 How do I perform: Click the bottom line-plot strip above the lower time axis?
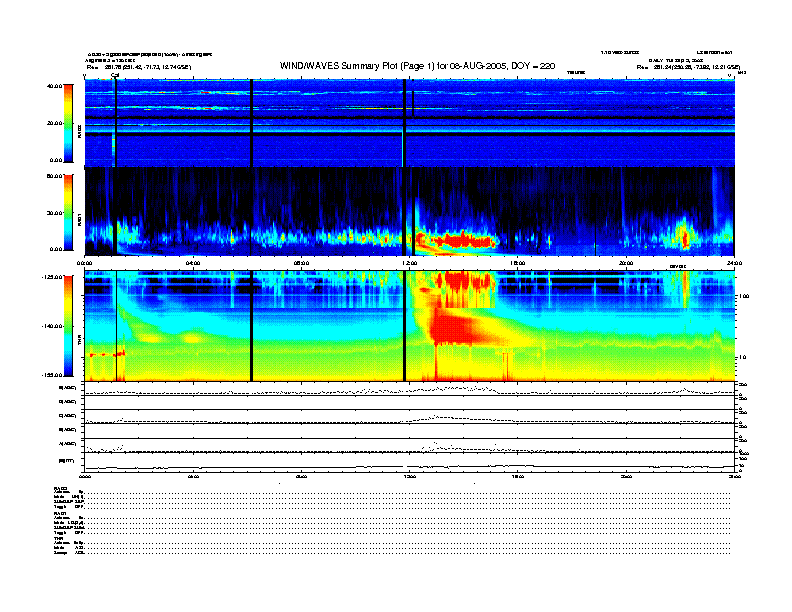409,462
